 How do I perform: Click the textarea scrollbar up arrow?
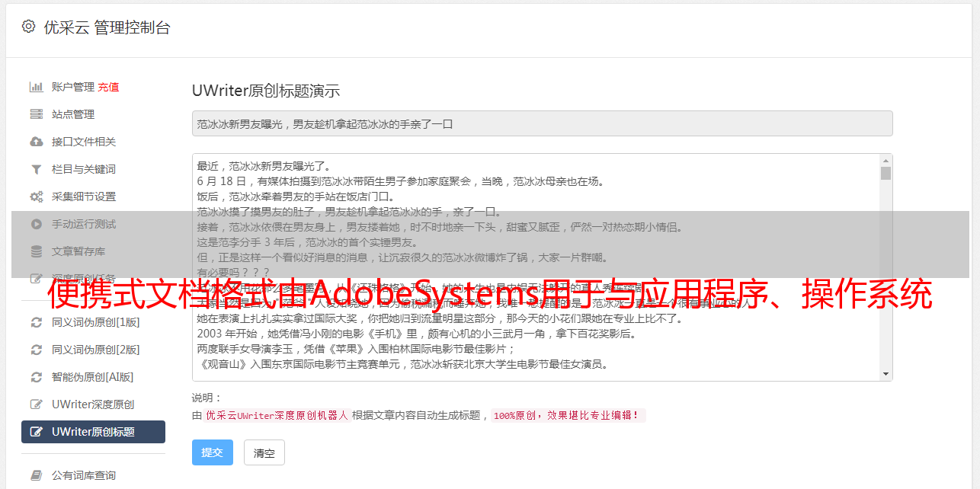[886, 161]
